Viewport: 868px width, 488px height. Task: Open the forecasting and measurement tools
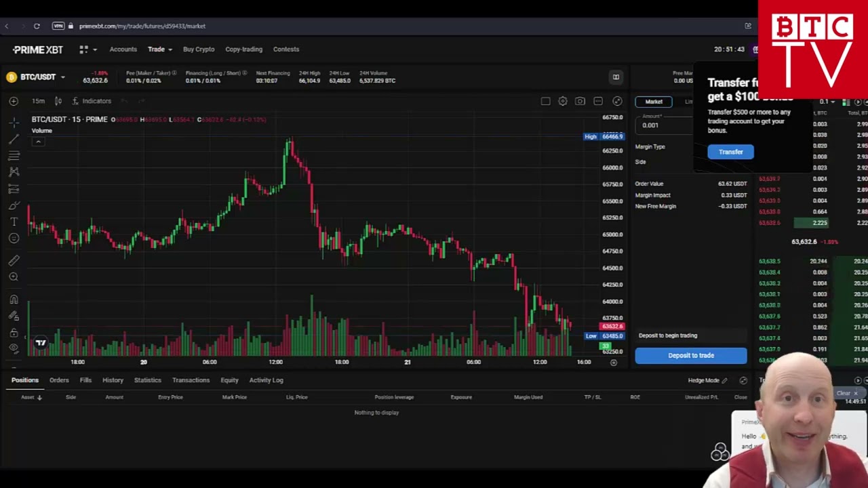coord(14,189)
